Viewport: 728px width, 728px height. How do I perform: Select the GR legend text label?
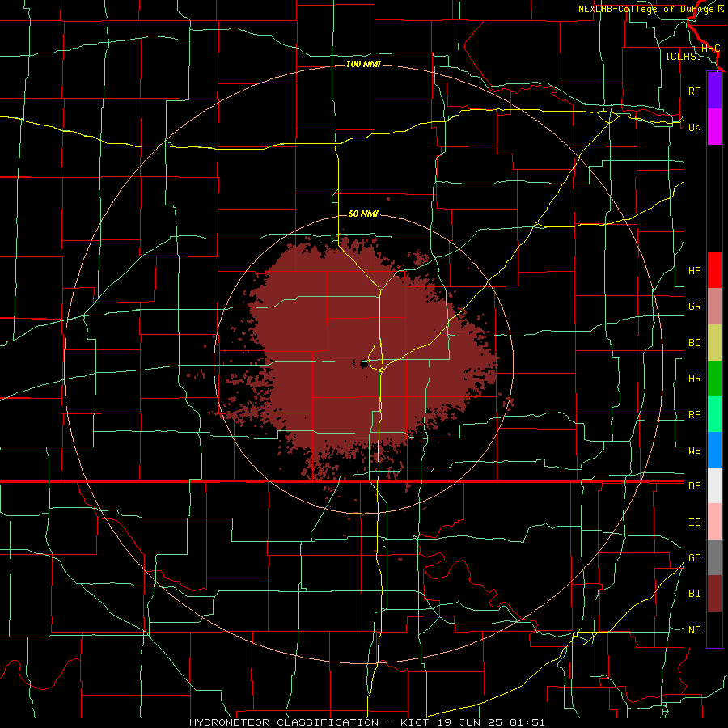pyautogui.click(x=694, y=307)
